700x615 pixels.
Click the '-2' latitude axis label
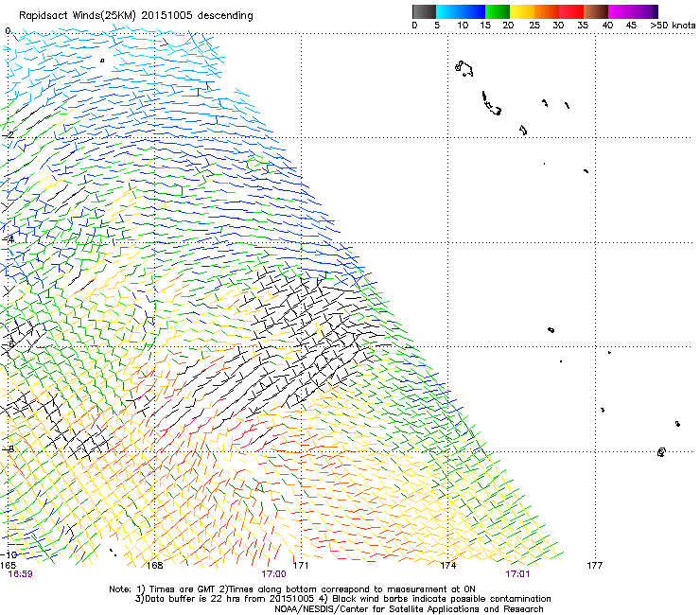8,134
